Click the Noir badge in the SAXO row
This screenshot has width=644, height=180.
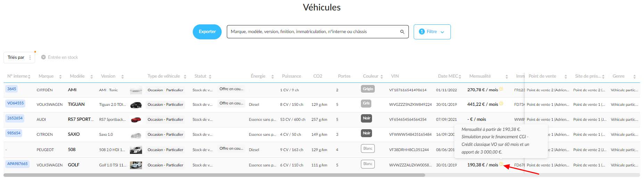click(x=366, y=133)
